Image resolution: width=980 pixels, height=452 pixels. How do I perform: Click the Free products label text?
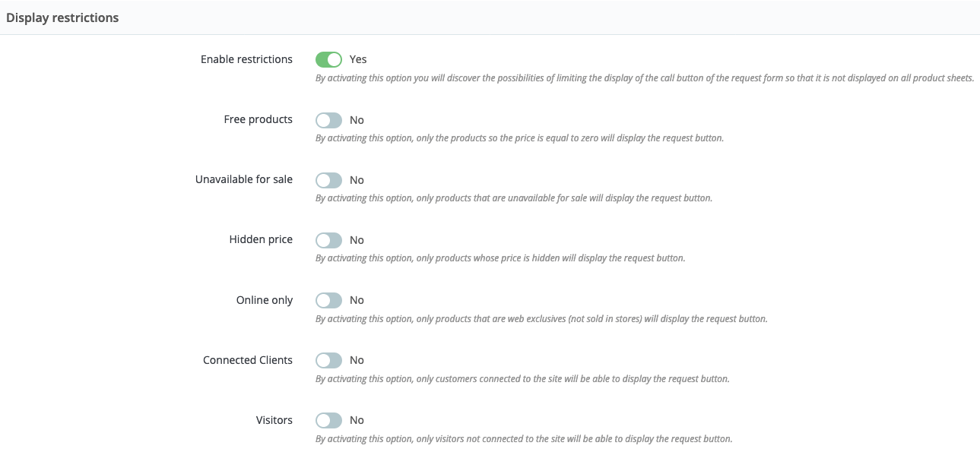[258, 120]
